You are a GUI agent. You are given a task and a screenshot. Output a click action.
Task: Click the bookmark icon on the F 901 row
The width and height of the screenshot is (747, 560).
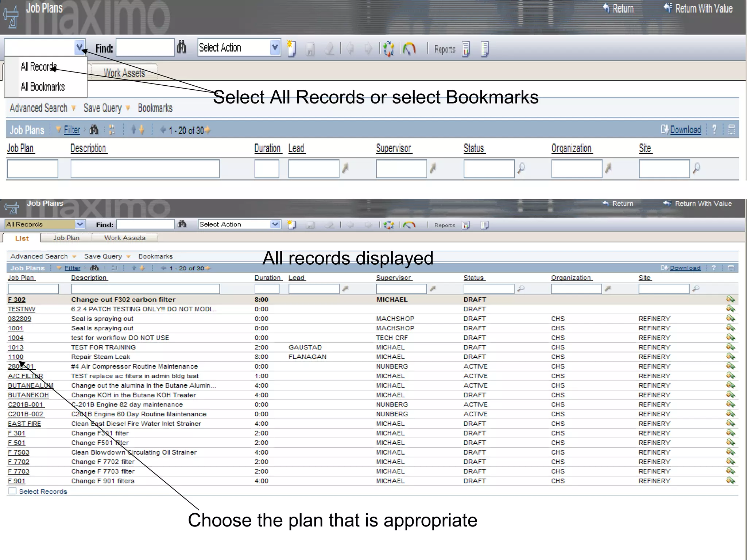[x=730, y=481]
